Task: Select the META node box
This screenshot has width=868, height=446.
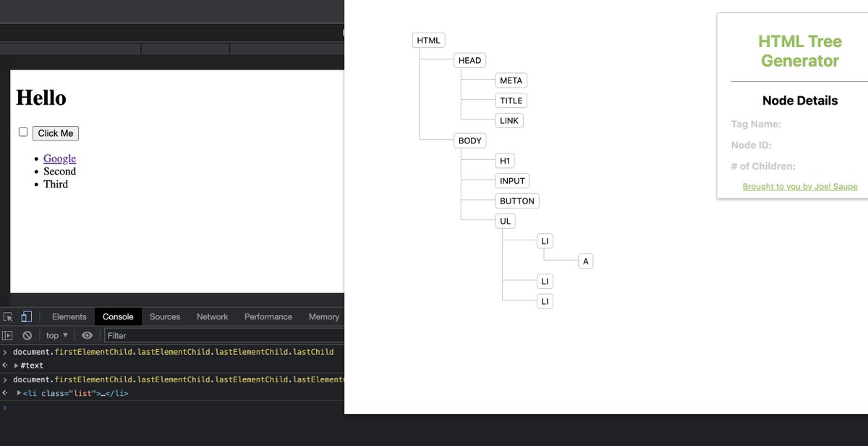Action: point(511,80)
